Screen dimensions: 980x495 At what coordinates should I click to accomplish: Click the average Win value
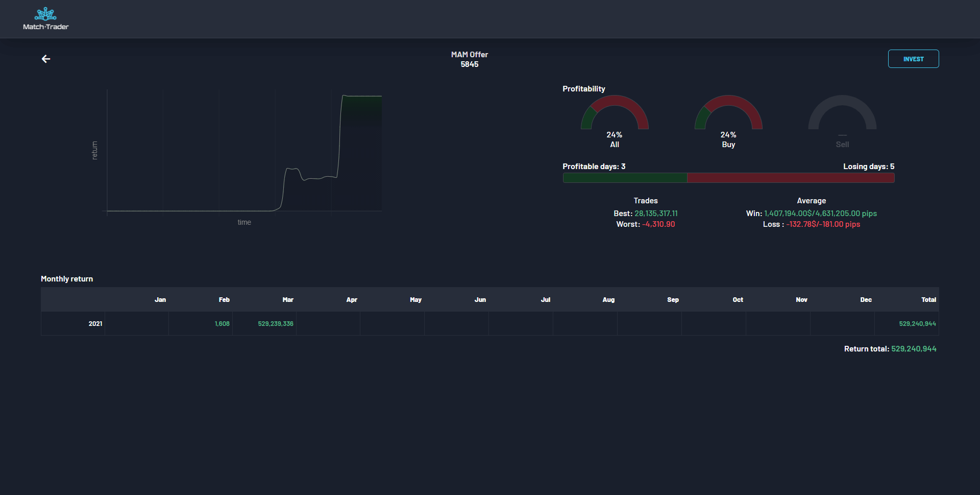[x=820, y=214]
